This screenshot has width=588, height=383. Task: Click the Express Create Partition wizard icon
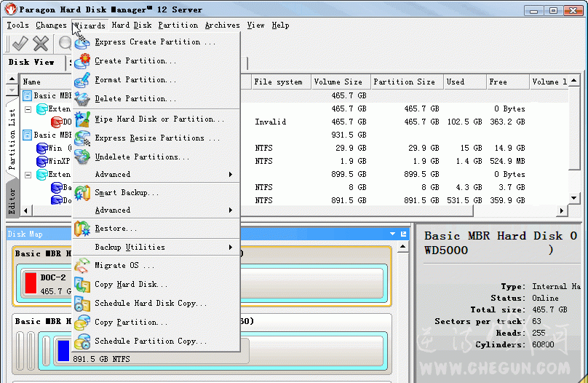[82, 42]
